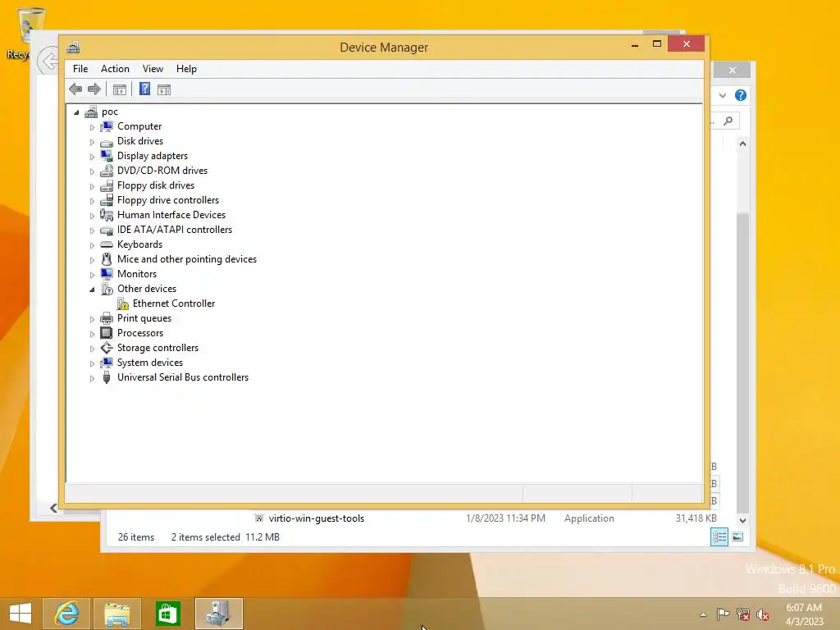Switch Explorer to large icons view button
The image size is (840, 630).
tap(737, 536)
